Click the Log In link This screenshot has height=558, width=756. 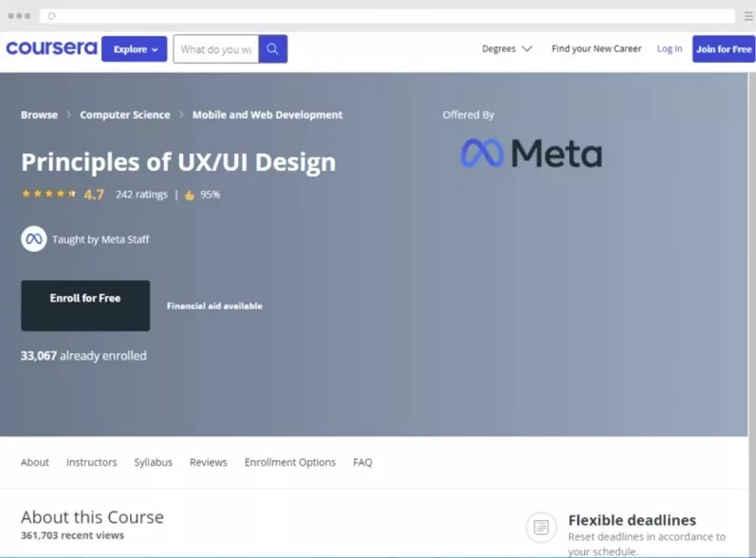point(670,48)
